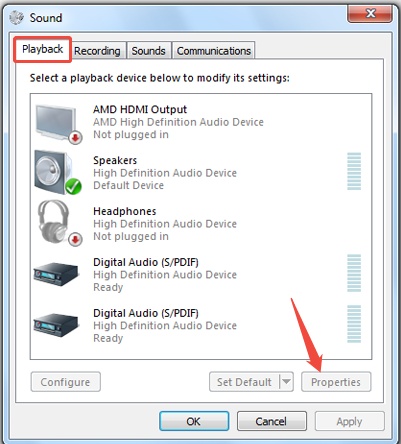Open the Set Default dropdown arrow

point(286,382)
